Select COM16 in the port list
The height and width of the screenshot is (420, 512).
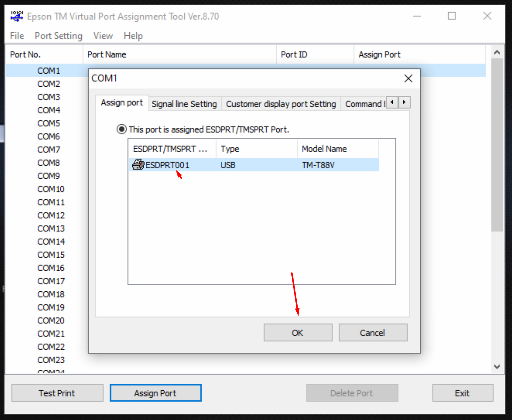[51, 268]
